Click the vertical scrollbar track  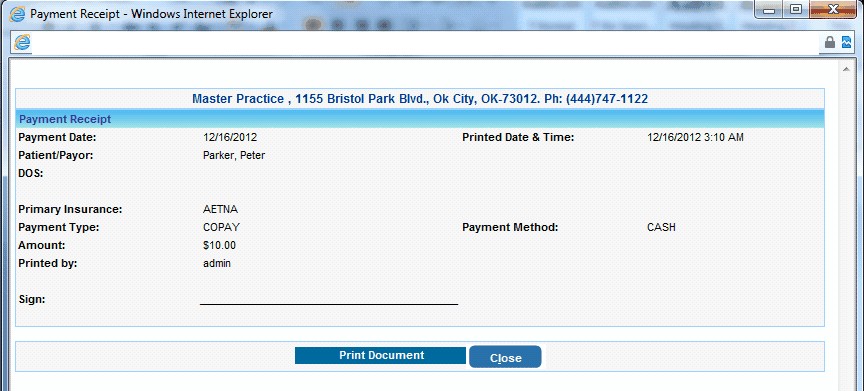point(845,231)
